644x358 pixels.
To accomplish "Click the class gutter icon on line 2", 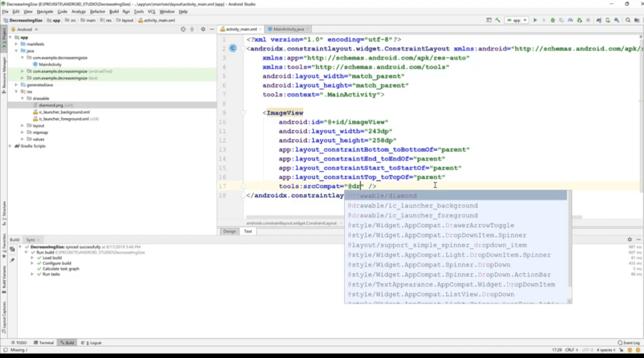I will pos(233,48).
